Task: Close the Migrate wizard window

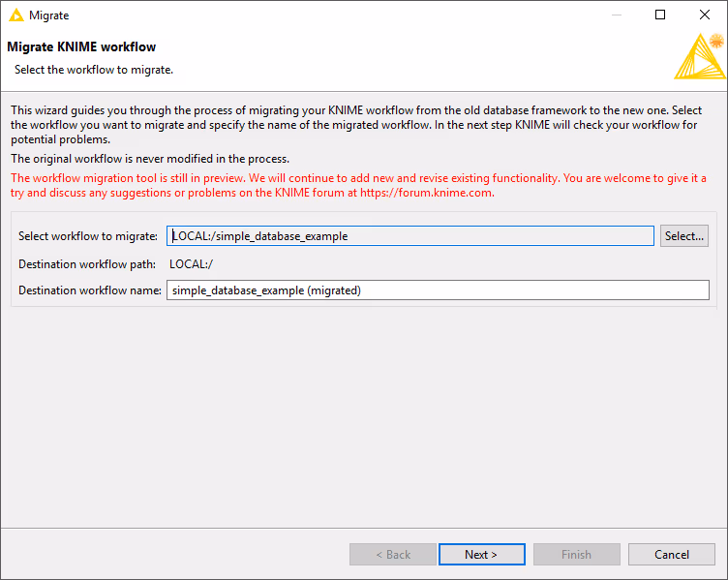Action: pos(705,15)
